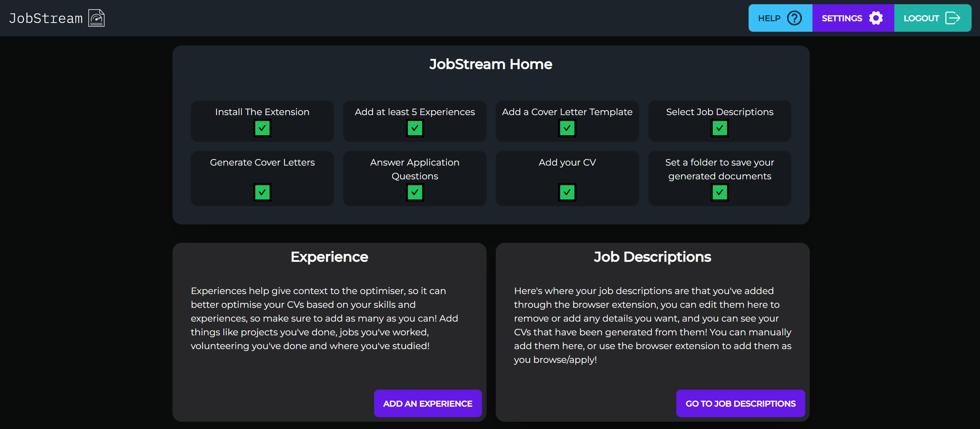Click the Settings gear icon
The image size is (980, 429).
[876, 18]
